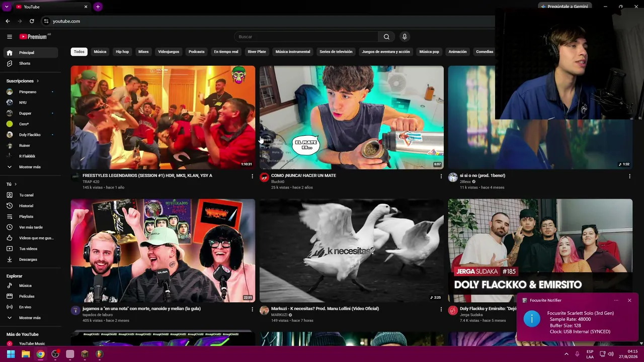Open the Windows Start menu
Image resolution: width=644 pixels, height=362 pixels.
[11, 354]
